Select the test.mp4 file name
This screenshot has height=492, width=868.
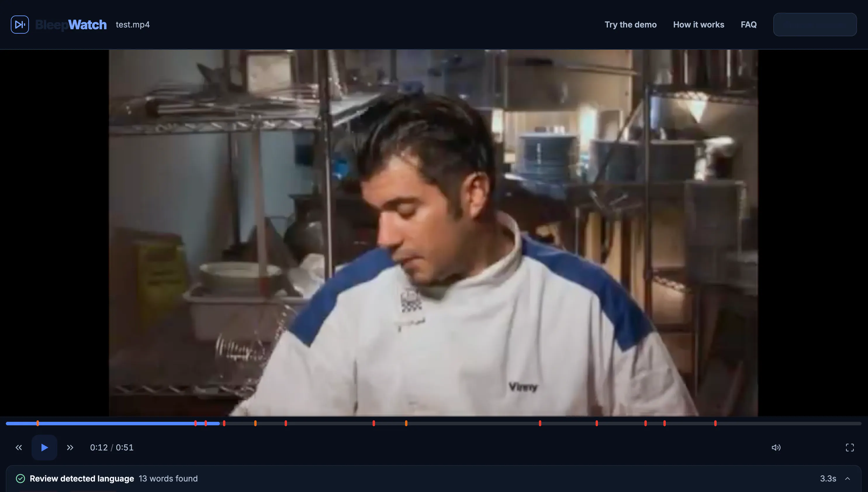click(x=133, y=25)
